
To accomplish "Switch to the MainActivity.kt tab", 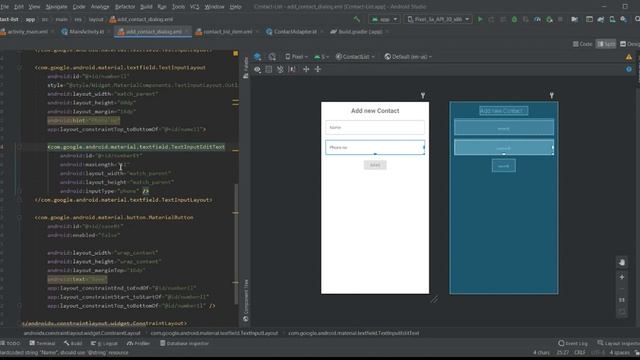I will (86, 31).
